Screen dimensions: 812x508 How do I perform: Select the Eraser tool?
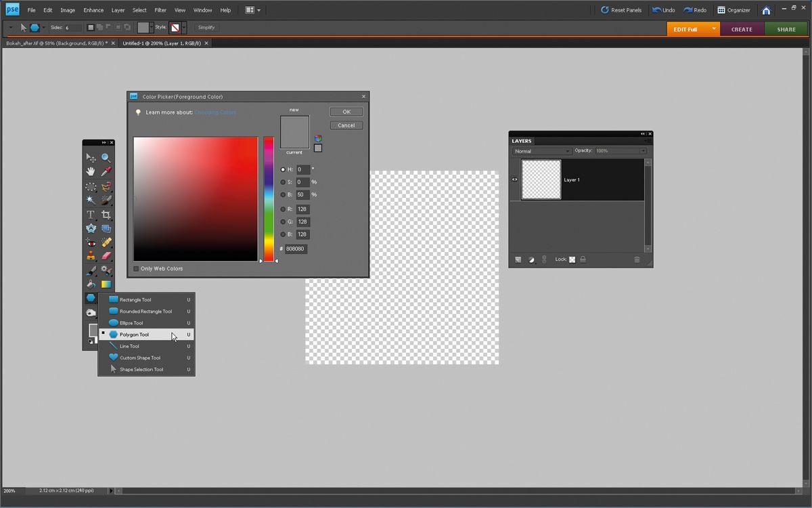[106, 256]
